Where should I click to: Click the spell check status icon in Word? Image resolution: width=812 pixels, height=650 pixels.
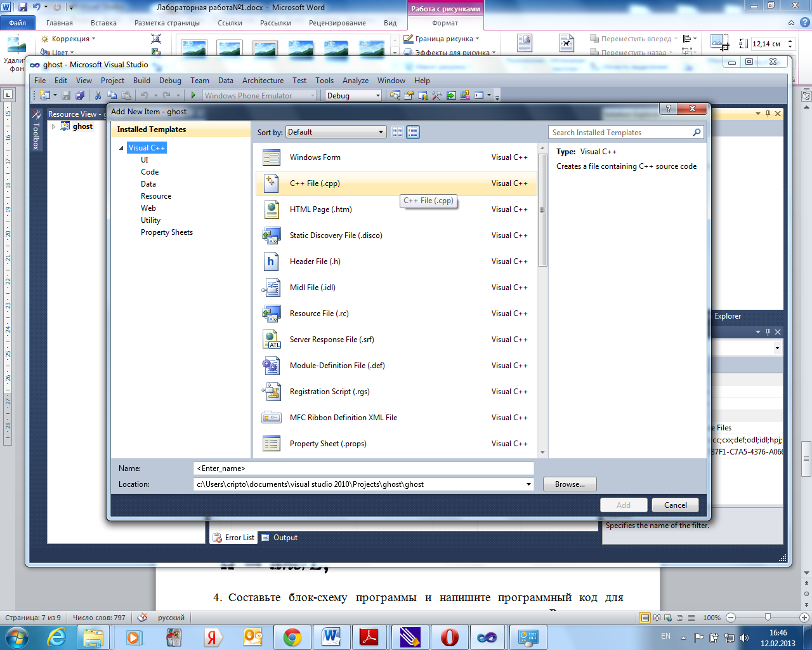pyautogui.click(x=142, y=617)
